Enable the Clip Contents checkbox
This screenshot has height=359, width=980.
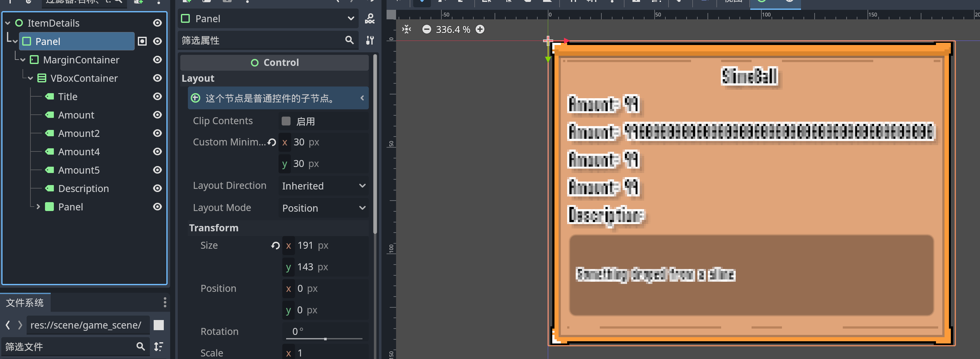[286, 121]
